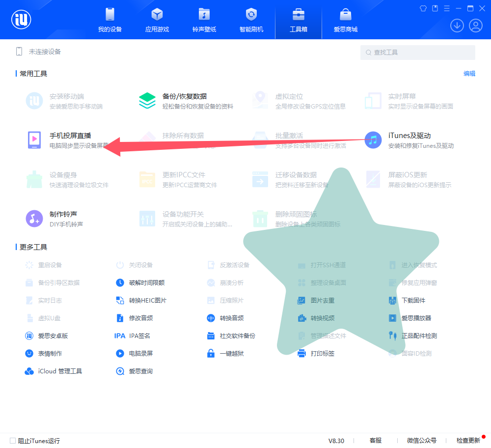Viewport: 491px width, 448px height.
Task: Open the 关闭设备 tool
Action: [x=135, y=265]
